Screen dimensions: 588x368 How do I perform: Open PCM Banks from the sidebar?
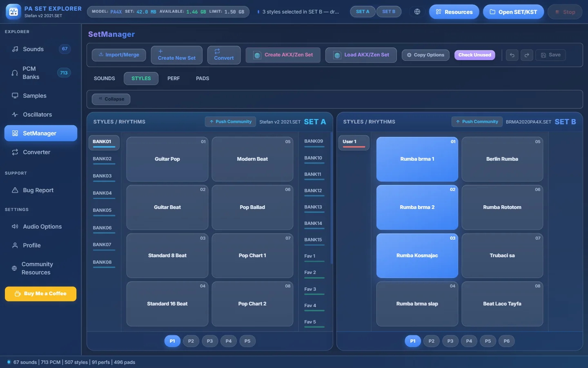[x=41, y=73]
